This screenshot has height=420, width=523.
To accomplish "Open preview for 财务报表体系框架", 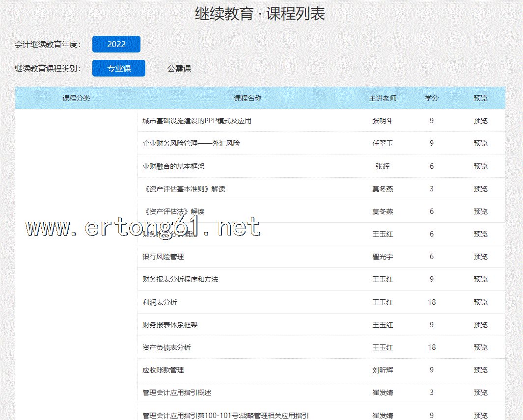I will click(480, 325).
